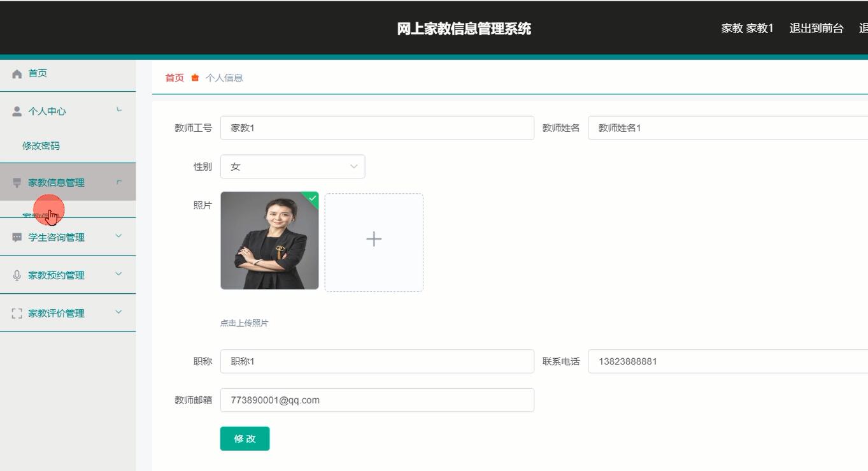Click the icon beside 家教信息管理
Viewport: 868px width, 471px height.
point(17,183)
